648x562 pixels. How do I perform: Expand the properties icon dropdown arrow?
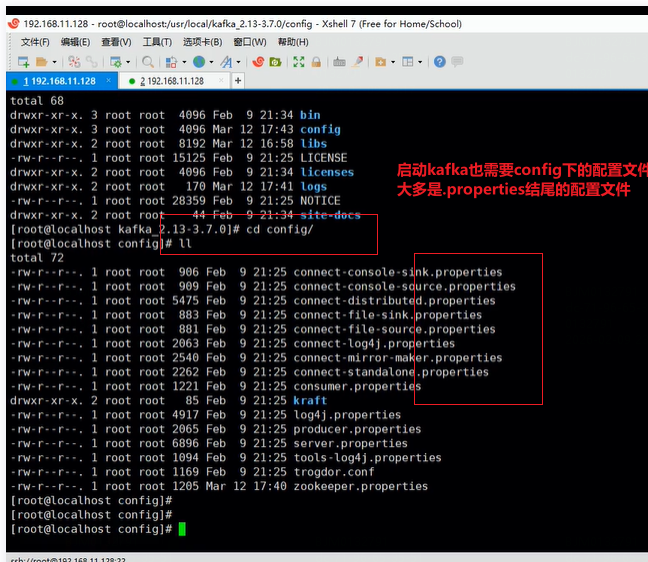pos(128,62)
